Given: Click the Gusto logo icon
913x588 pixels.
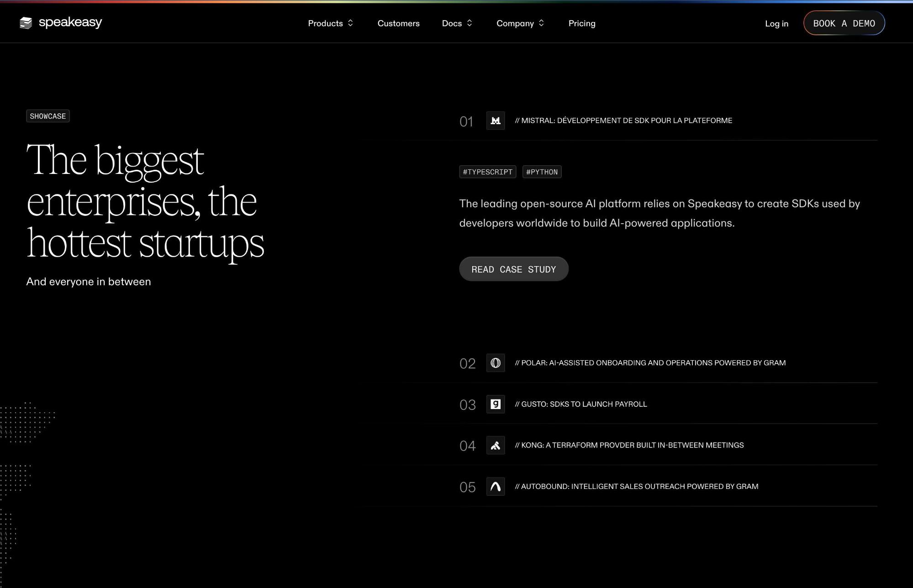Looking at the screenshot, I should tap(495, 404).
